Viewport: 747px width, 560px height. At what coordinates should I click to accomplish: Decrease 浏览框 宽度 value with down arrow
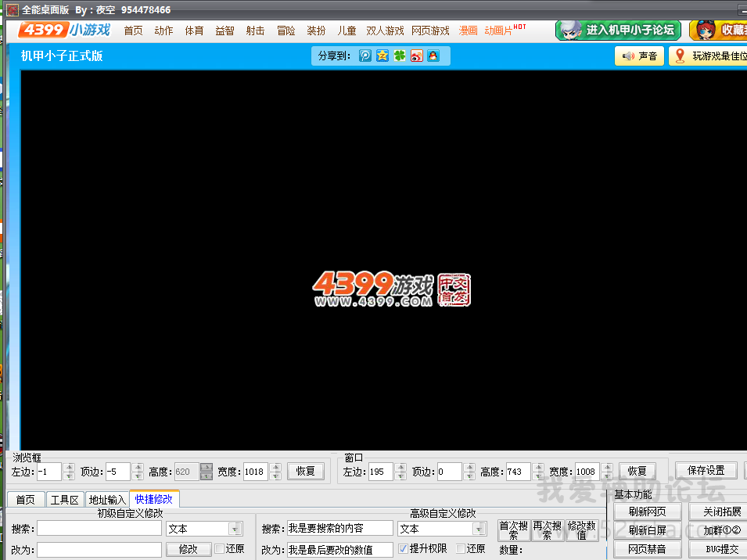click(x=275, y=476)
